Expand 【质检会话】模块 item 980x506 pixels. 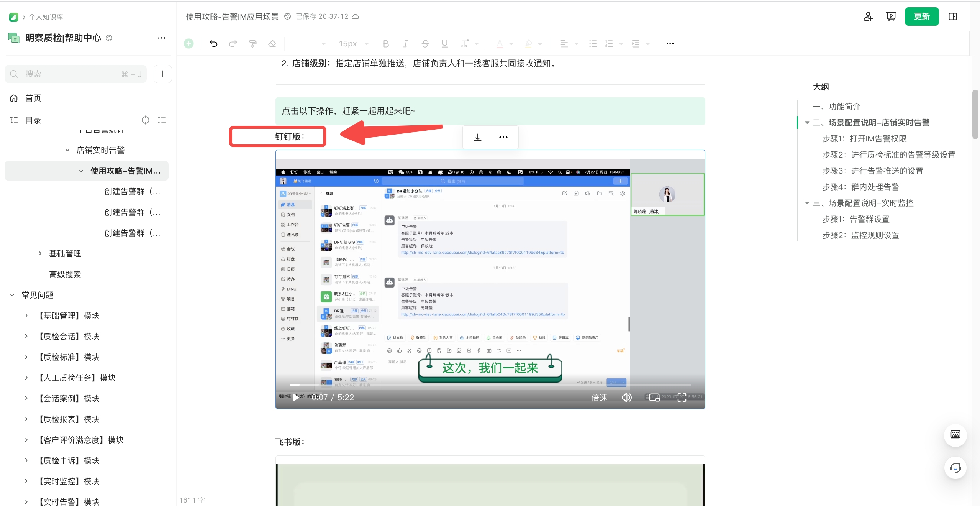(x=26, y=336)
